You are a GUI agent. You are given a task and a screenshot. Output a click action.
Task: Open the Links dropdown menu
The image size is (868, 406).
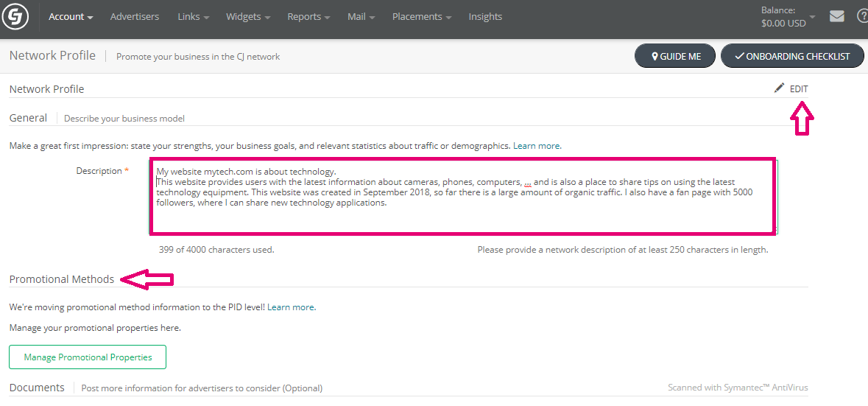[193, 16]
